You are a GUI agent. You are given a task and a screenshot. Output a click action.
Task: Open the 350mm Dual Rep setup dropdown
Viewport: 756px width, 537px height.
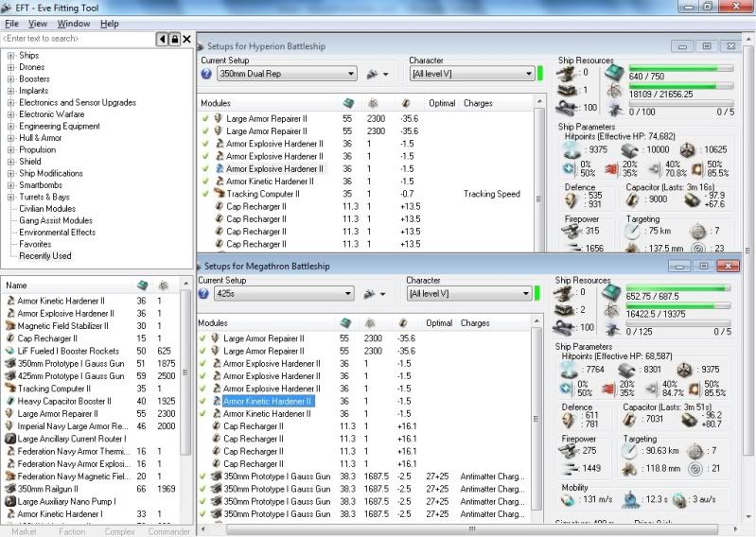point(287,74)
